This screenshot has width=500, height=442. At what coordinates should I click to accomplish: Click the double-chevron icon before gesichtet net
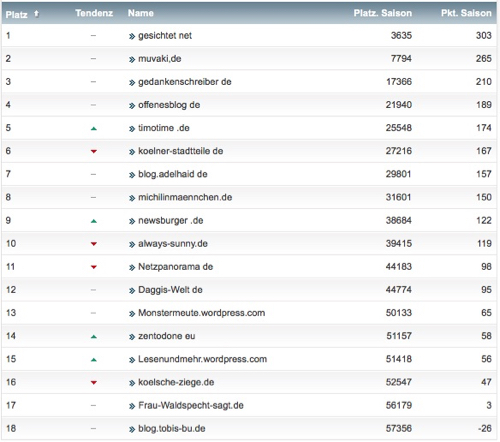[x=132, y=36]
